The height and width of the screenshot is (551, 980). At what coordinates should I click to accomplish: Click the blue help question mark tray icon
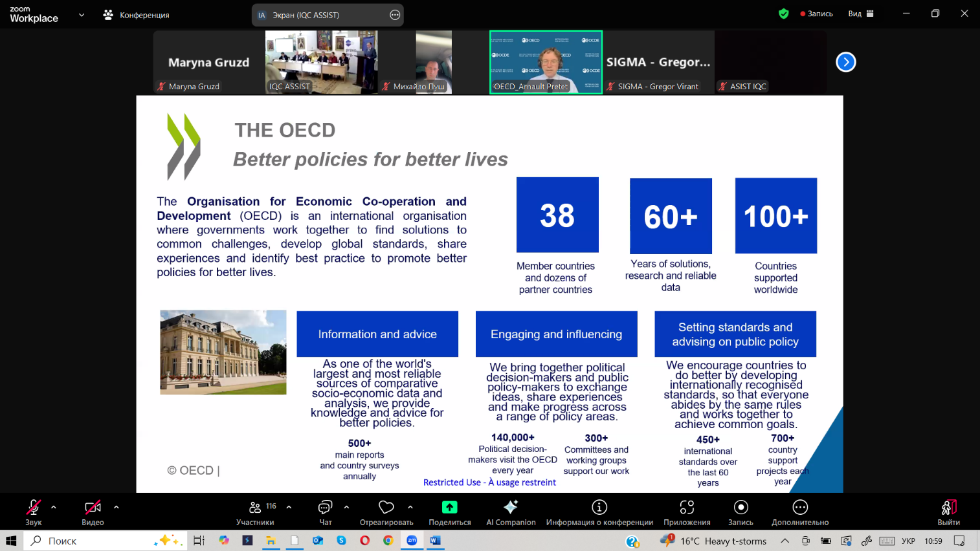coord(632,541)
